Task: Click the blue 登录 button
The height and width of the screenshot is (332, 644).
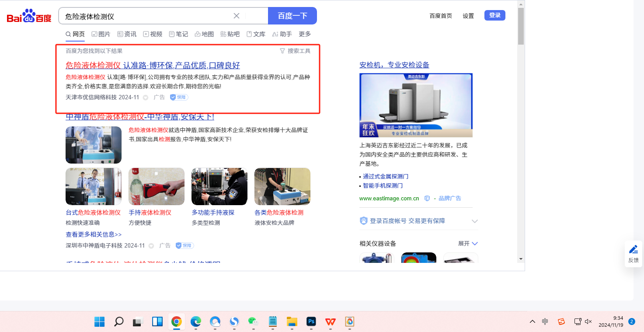Action: click(495, 15)
